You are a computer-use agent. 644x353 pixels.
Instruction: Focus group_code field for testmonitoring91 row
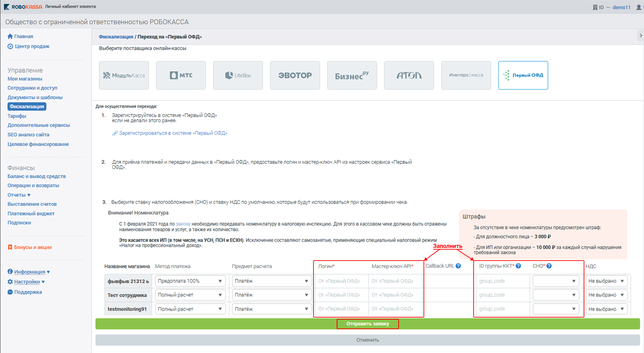tap(502, 309)
